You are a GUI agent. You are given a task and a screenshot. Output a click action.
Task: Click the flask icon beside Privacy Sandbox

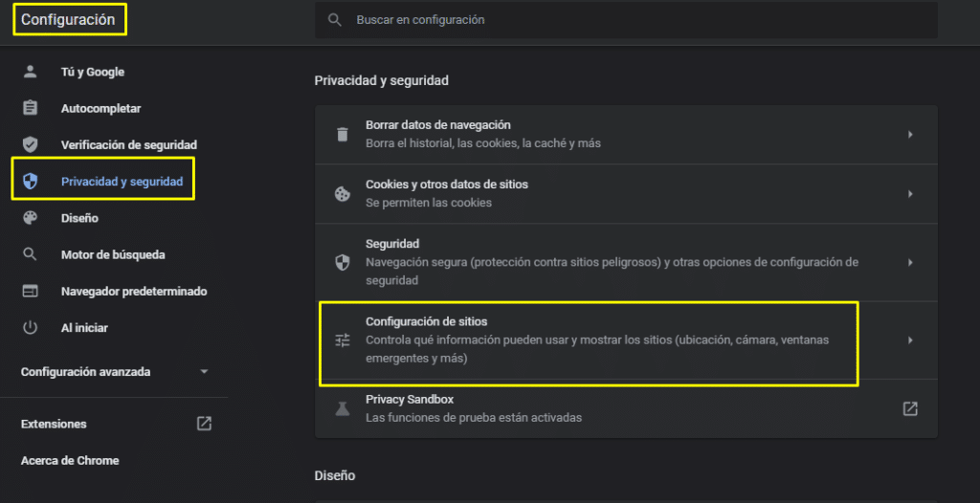tap(342, 408)
